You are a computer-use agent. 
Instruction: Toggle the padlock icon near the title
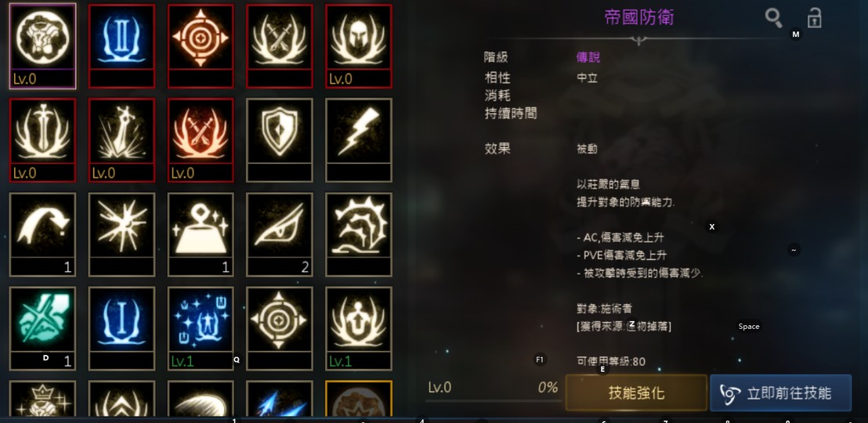point(814,18)
